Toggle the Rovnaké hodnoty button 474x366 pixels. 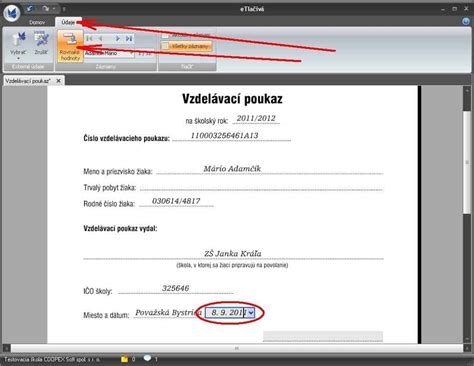point(70,46)
